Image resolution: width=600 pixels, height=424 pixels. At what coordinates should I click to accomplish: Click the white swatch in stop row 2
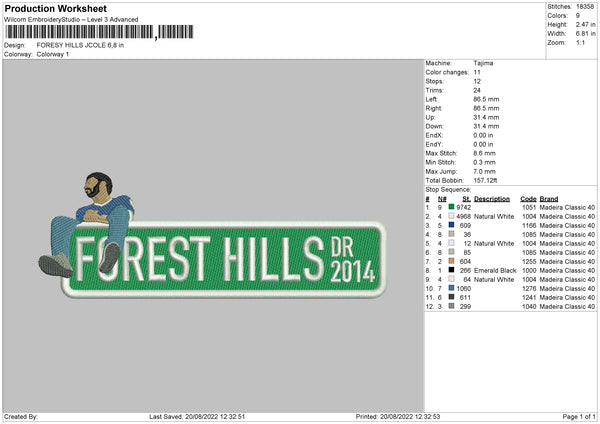452,216
